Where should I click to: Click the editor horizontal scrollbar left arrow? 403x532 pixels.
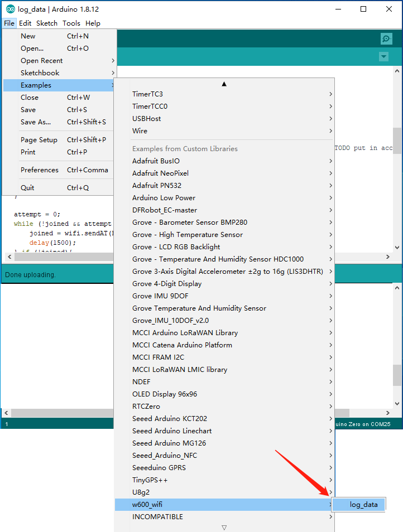(x=9, y=257)
